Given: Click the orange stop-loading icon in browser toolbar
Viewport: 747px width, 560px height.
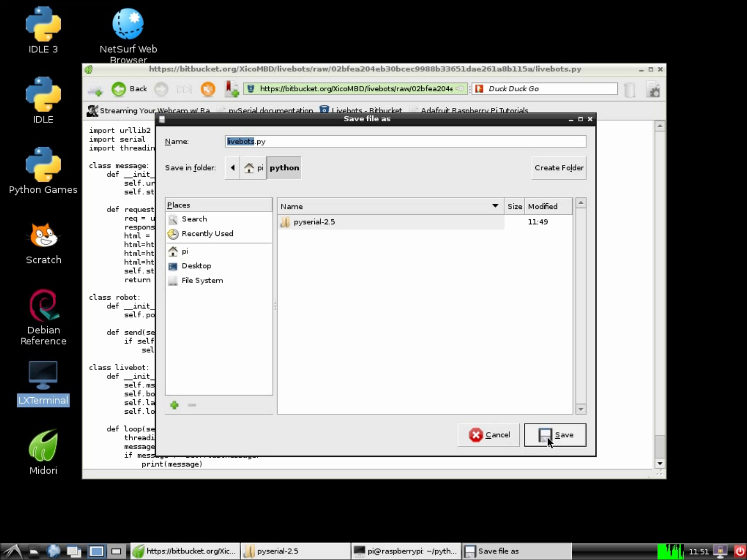Looking at the screenshot, I should pyautogui.click(x=208, y=89).
